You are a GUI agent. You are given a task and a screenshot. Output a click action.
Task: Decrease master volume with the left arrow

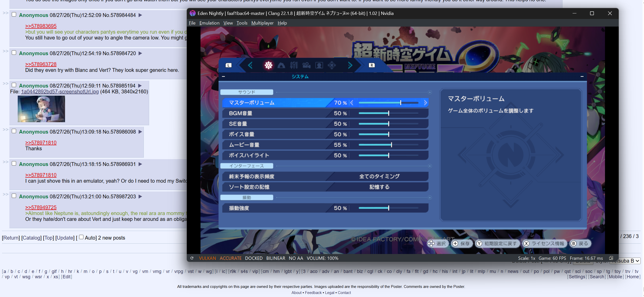click(352, 103)
